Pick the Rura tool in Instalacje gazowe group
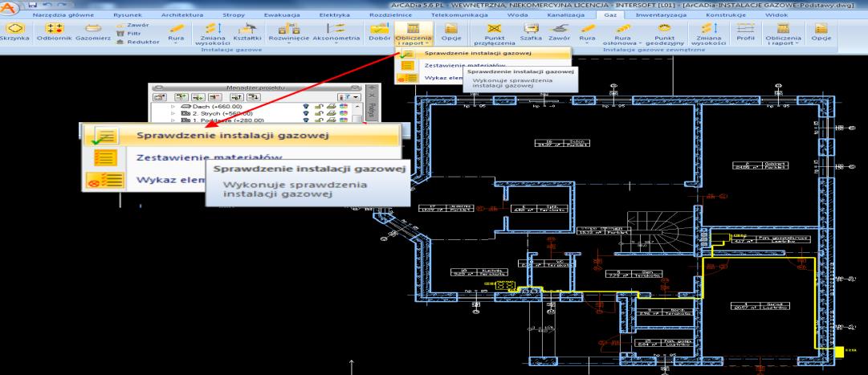 point(176,31)
